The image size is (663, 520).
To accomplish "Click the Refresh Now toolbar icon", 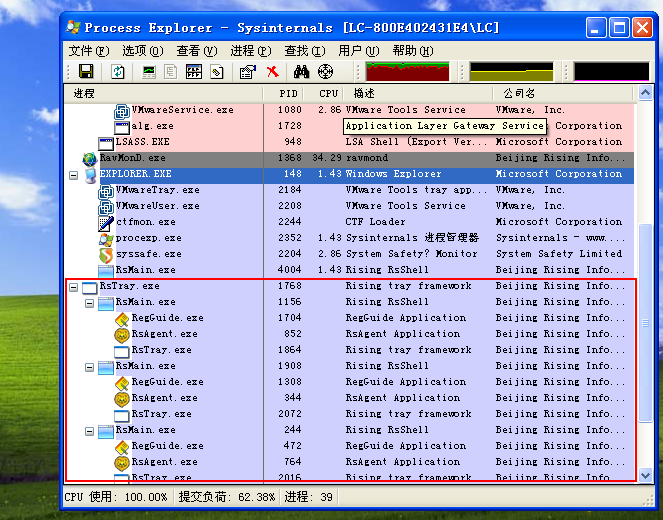I will (x=118, y=71).
